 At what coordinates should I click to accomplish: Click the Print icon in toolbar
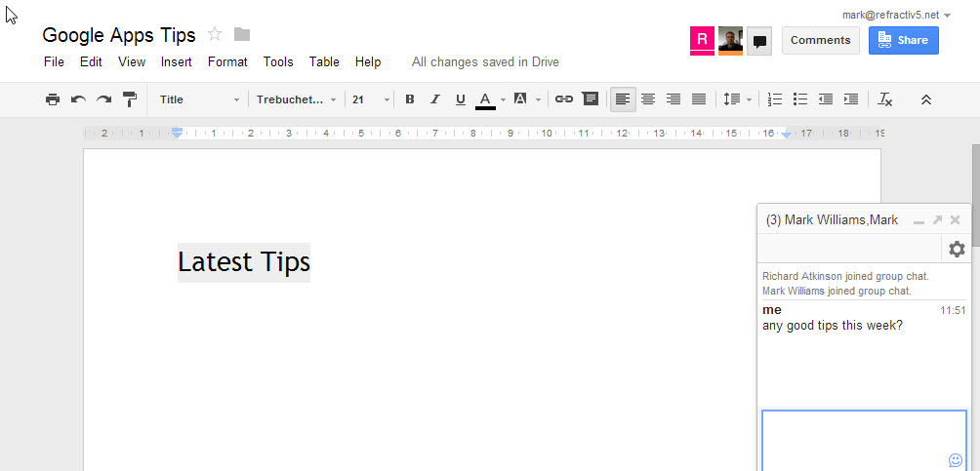(53, 99)
